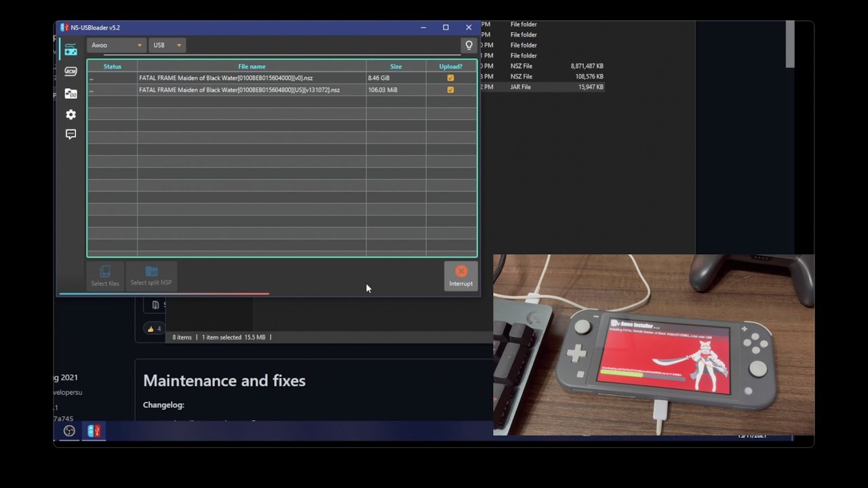Open the Awoo protocol dropdown

[x=117, y=45]
